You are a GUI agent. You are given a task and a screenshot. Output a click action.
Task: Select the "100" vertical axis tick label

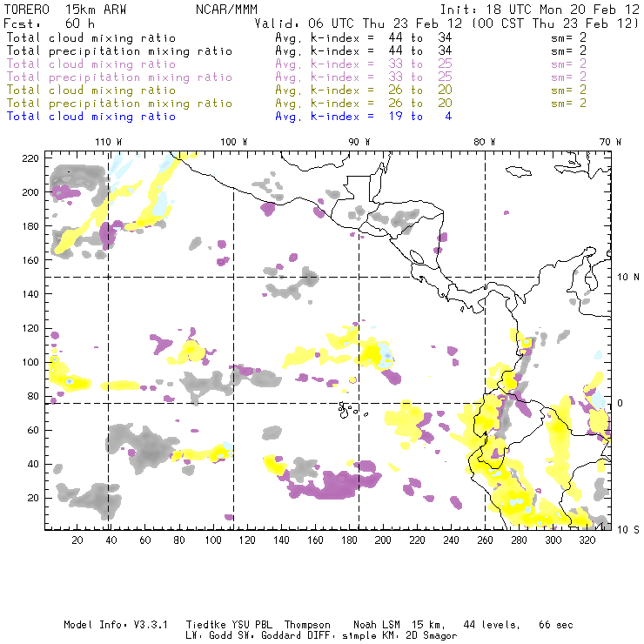click(x=30, y=362)
